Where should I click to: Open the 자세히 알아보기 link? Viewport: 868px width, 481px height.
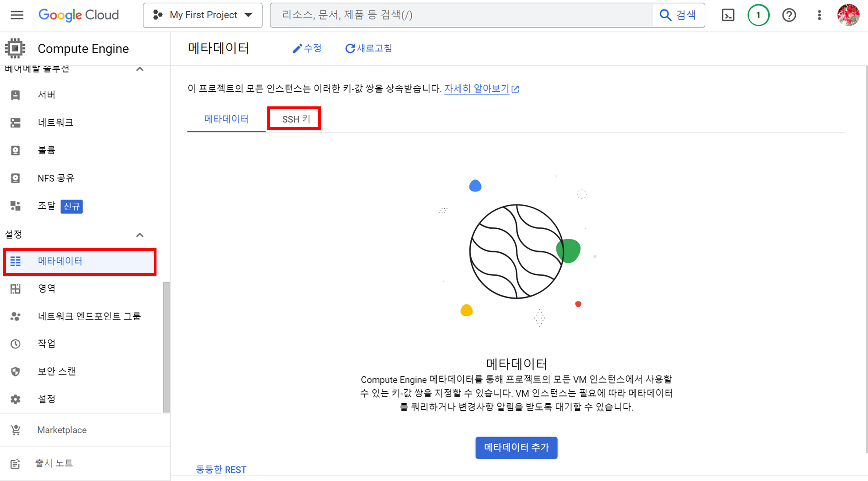(x=477, y=89)
